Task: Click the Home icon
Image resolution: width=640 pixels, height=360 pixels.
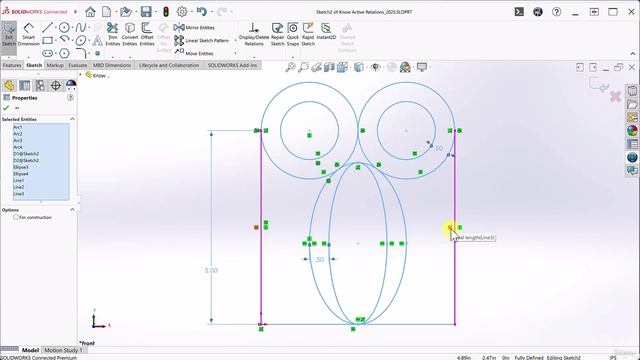Action: pos(90,12)
